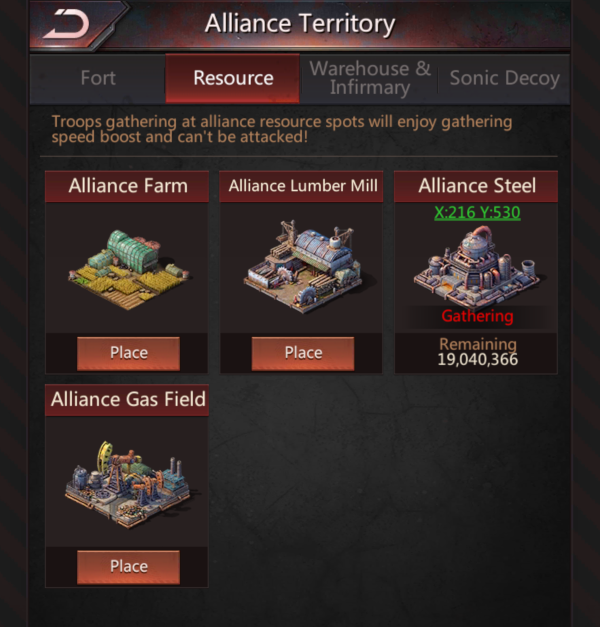Viewport: 600px width, 627px height.
Task: Click the red Gathering status label
Action: point(477,316)
